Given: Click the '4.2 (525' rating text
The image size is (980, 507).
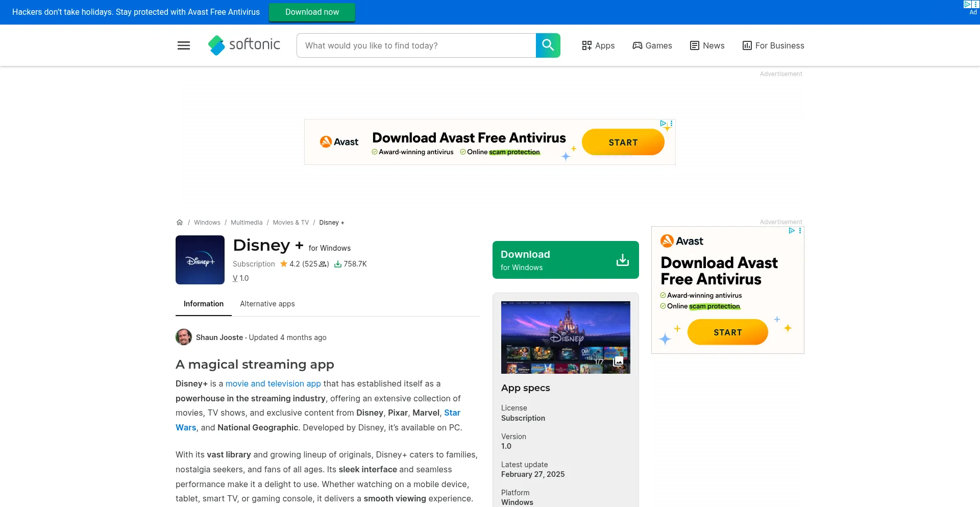Looking at the screenshot, I should 303,264.
